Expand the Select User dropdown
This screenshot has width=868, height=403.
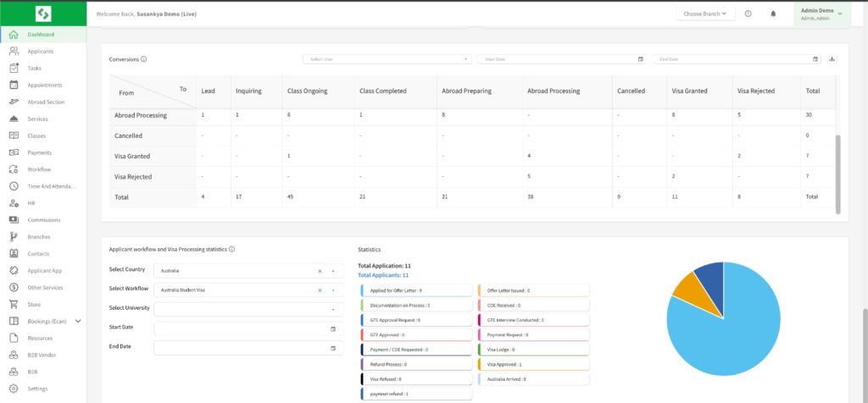[x=387, y=59]
